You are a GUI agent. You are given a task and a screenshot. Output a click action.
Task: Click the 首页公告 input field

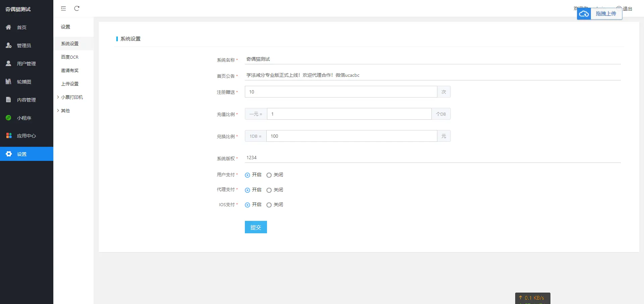[x=433, y=75]
